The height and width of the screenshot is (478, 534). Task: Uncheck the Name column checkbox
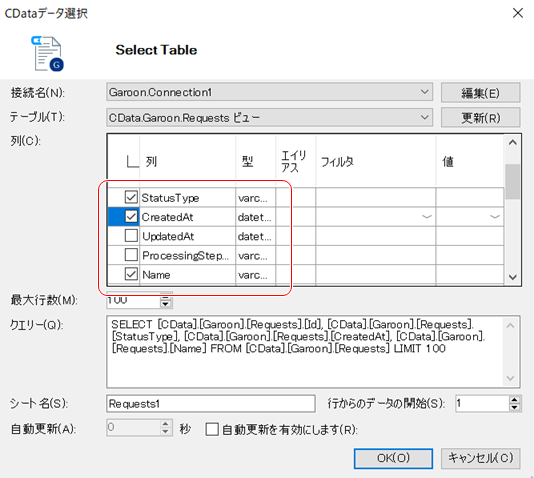[131, 274]
